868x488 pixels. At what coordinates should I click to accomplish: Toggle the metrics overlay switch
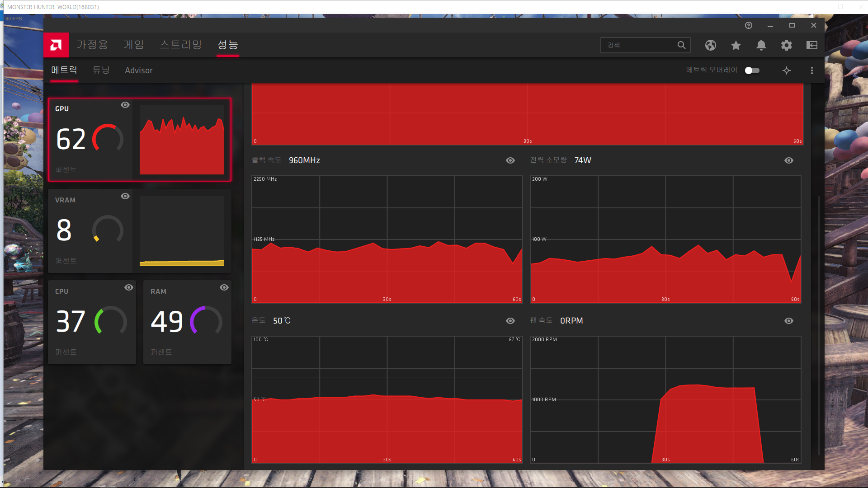(752, 70)
